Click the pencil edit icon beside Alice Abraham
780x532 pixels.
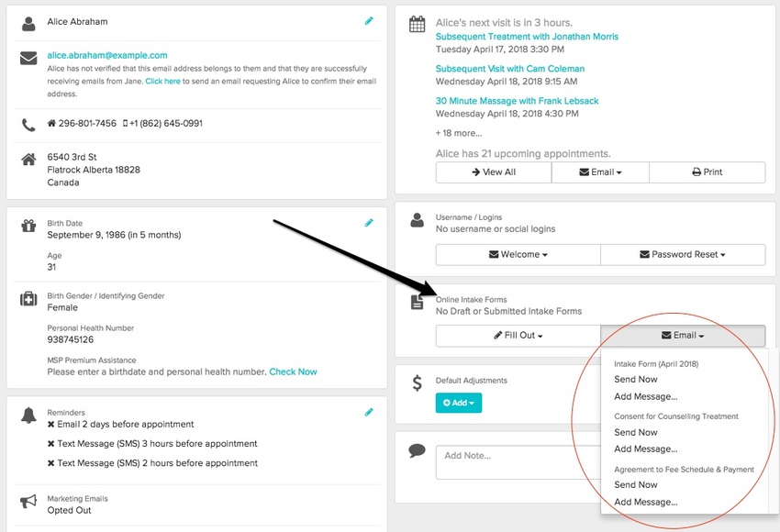(x=369, y=20)
